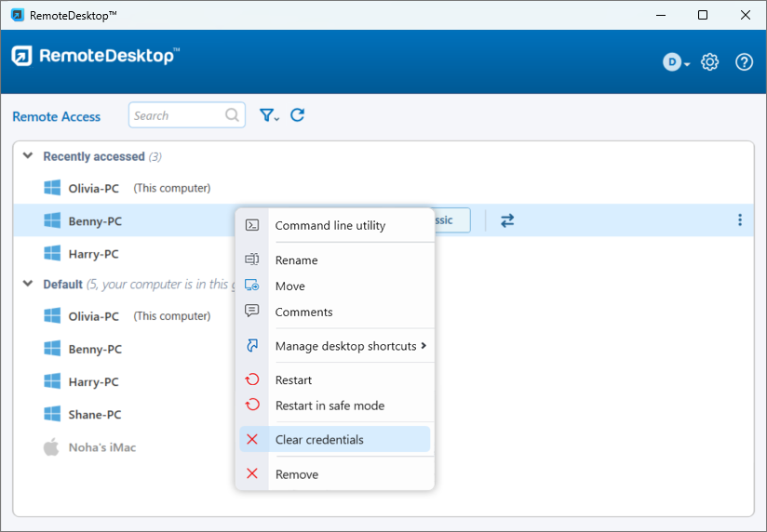Image resolution: width=767 pixels, height=532 pixels.
Task: Click the Remote Access link
Action: (57, 116)
